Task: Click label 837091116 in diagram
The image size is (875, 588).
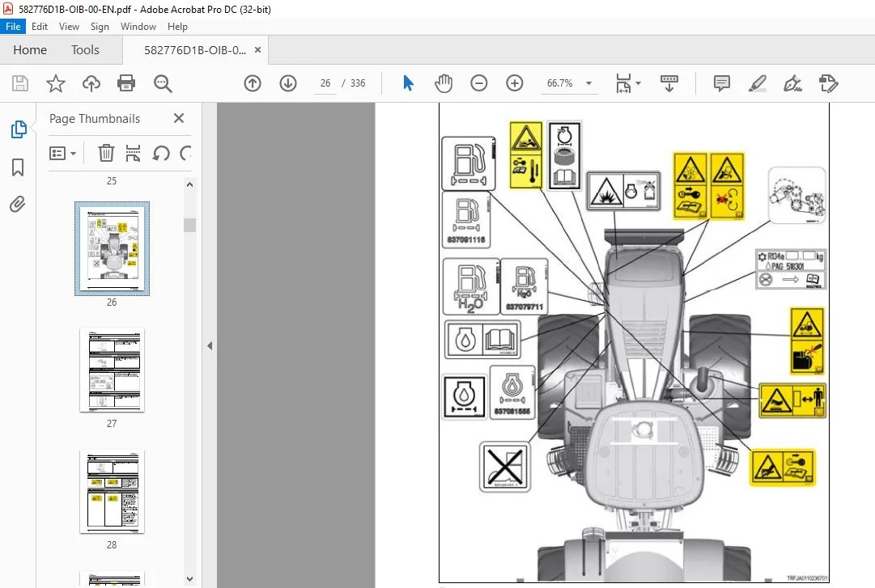Action: (x=466, y=239)
